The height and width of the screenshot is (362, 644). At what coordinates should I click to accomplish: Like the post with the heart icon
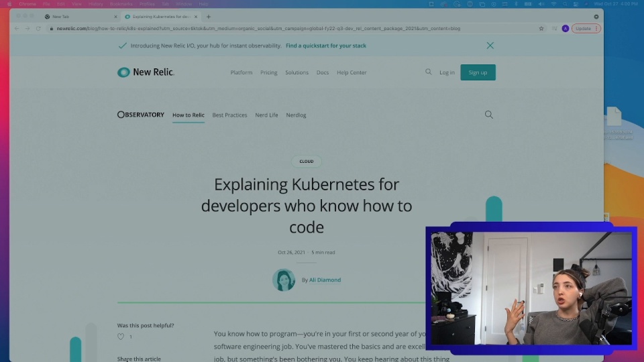coord(121,337)
